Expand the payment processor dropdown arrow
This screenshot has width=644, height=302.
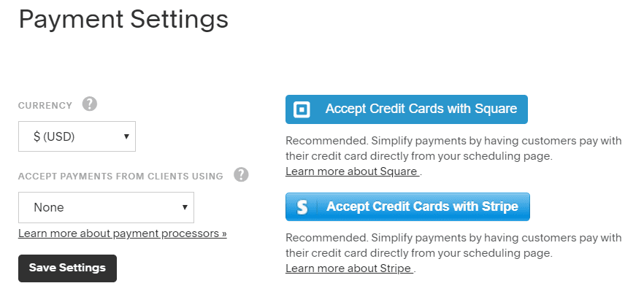coord(185,207)
